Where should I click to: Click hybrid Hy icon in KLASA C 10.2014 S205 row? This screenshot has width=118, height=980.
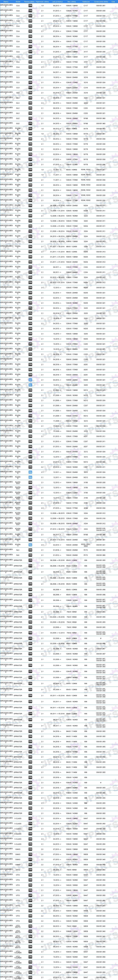click(x=30, y=385)
